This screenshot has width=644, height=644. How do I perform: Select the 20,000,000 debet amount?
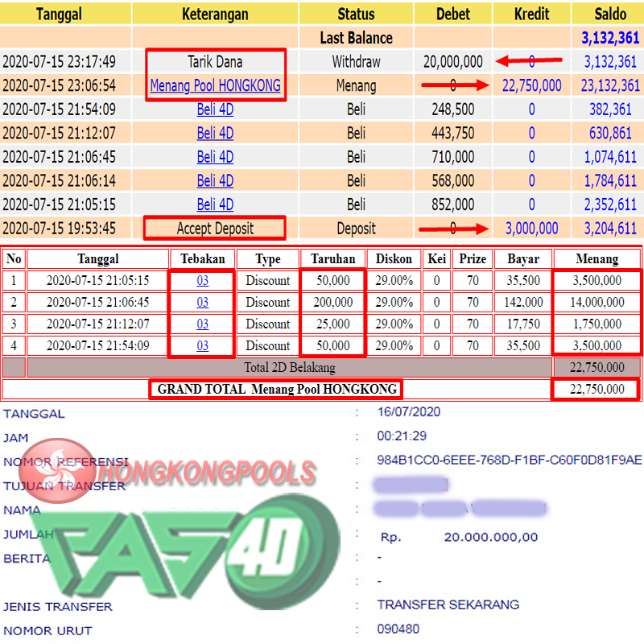[x=453, y=62]
